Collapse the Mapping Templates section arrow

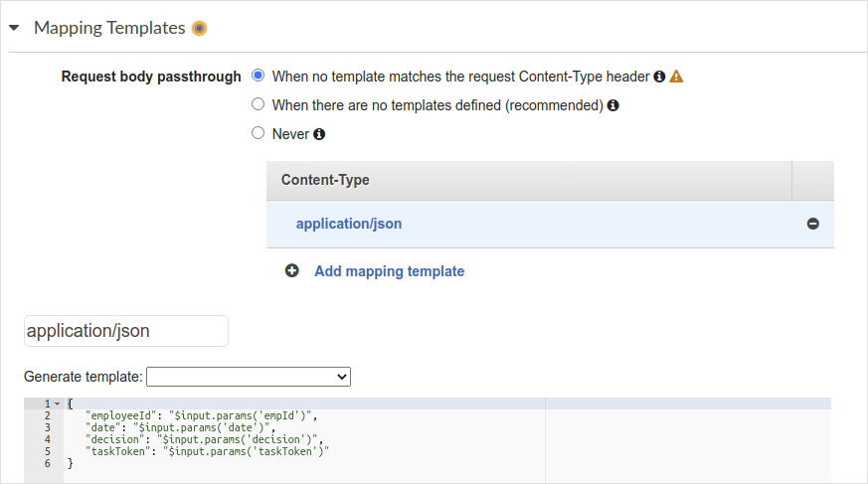coord(14,28)
